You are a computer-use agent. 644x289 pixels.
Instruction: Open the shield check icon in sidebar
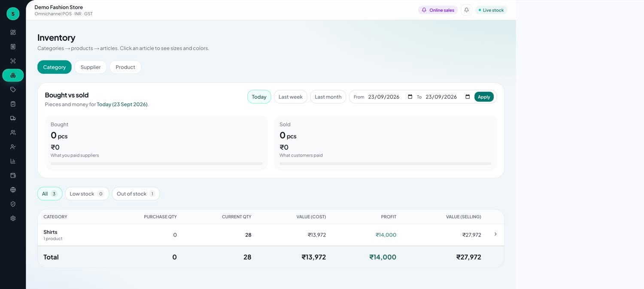[13, 204]
